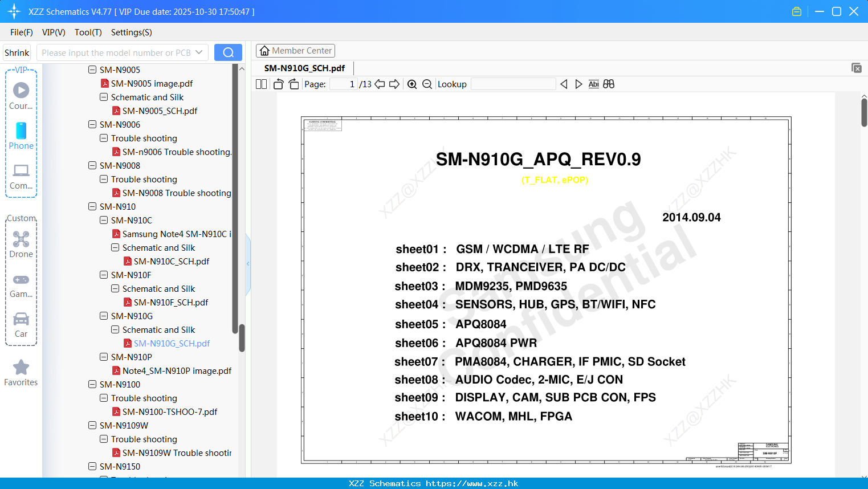
Task: Zoom in on the schematic
Action: pyautogui.click(x=412, y=84)
